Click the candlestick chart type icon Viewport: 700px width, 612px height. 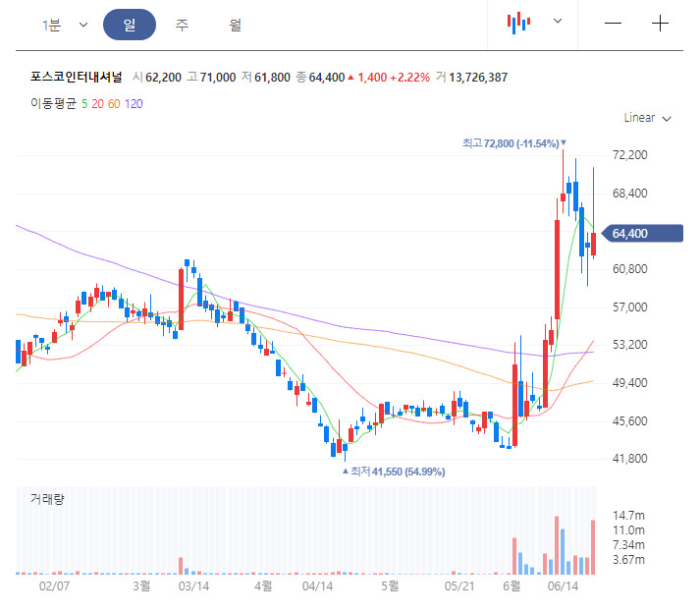point(518,23)
